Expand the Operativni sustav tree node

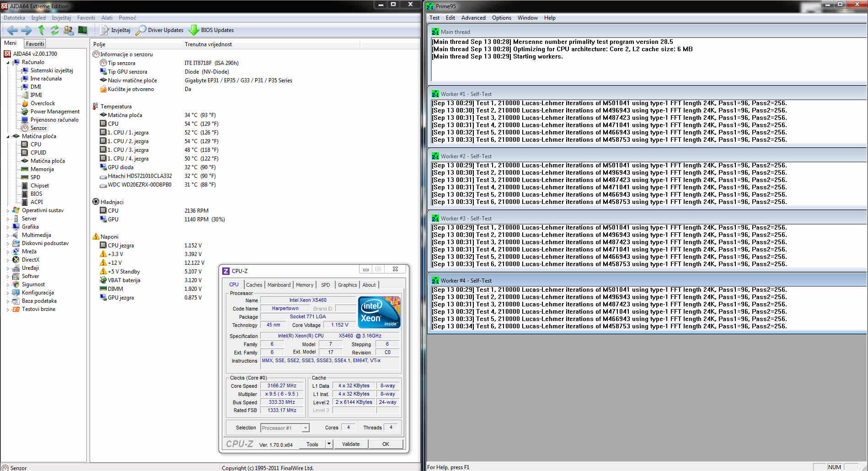coord(8,211)
